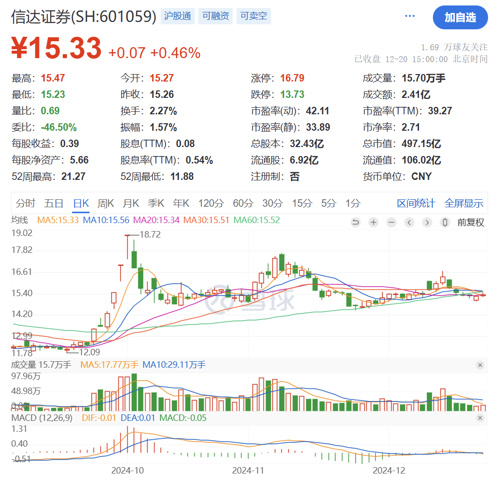This screenshot has height=482, width=500.
Task: Shift chart right with chevron icon
Action: coord(427,222)
